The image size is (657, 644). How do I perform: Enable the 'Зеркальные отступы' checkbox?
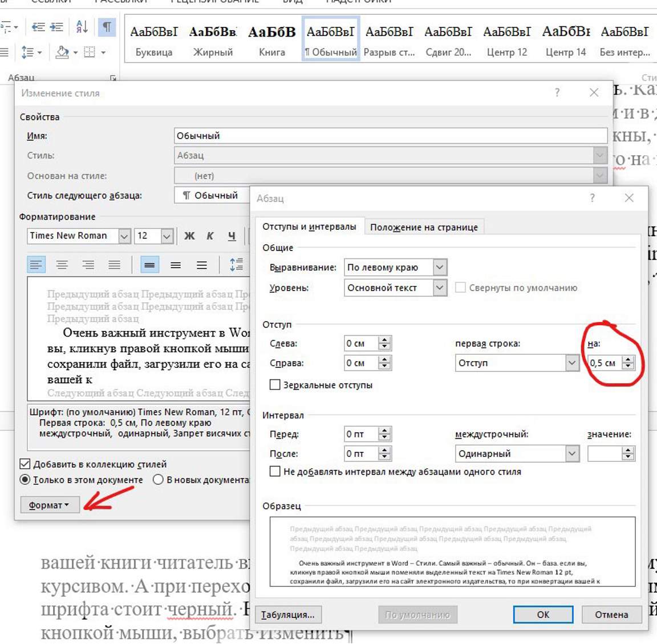point(275,385)
